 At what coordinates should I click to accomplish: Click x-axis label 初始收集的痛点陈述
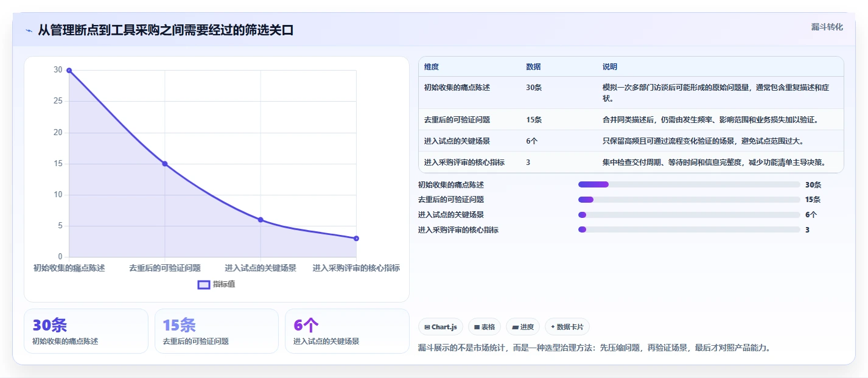click(69, 268)
